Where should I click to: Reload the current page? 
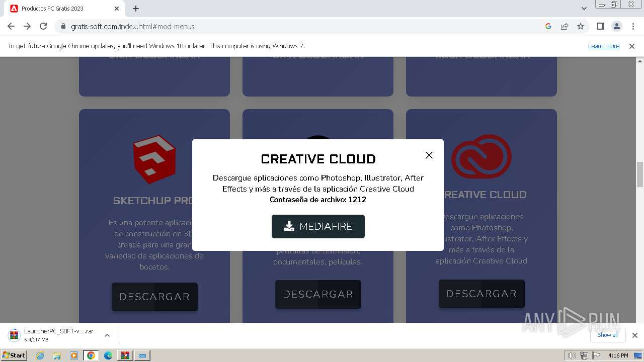[x=43, y=26]
